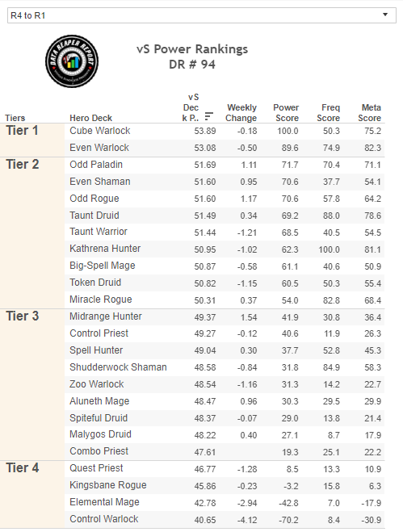Image resolution: width=403 pixels, height=532 pixels.
Task: Select the Control Warlock deck name
Action: (x=104, y=519)
